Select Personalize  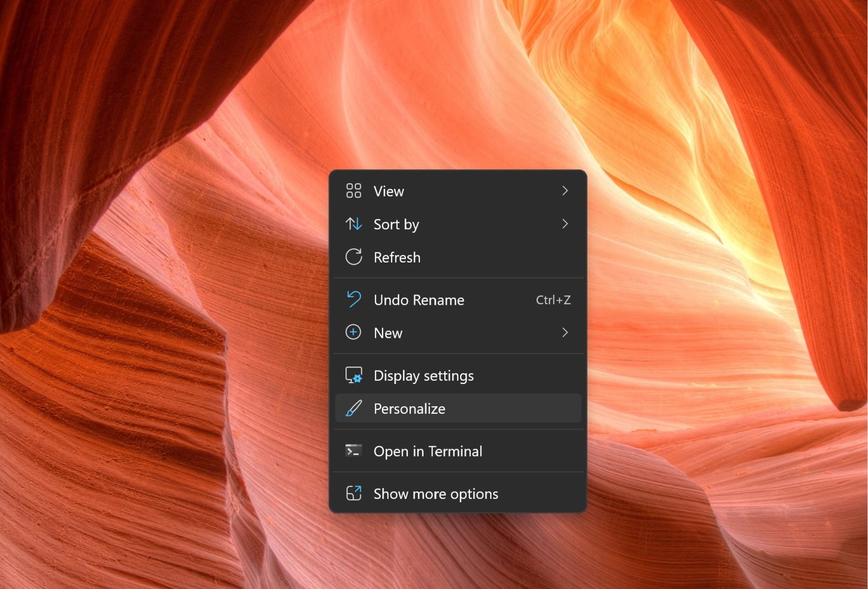pos(458,408)
